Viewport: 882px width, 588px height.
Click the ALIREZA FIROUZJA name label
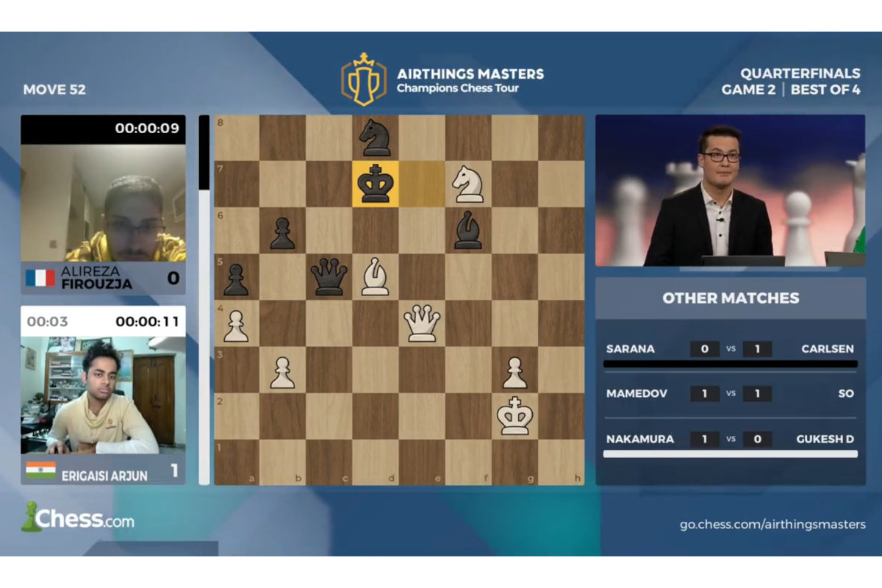click(x=97, y=278)
